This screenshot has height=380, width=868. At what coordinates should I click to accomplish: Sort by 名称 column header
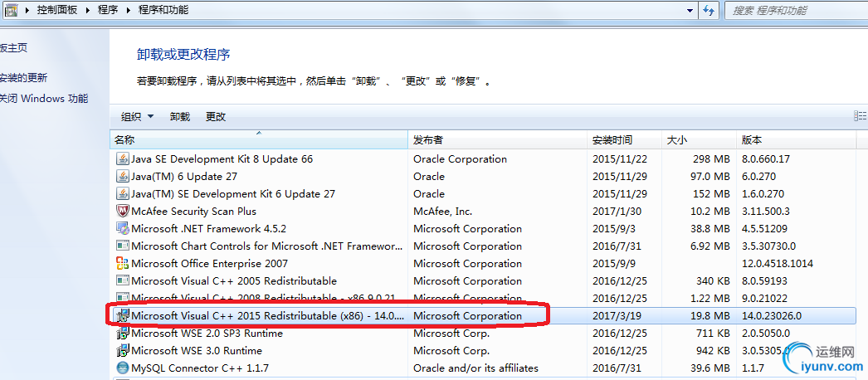pyautogui.click(x=259, y=140)
